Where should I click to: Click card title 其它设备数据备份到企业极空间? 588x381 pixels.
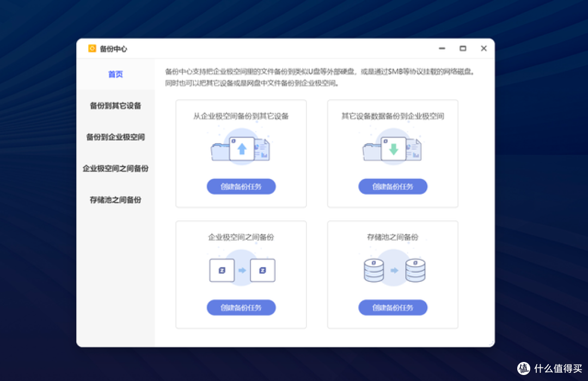(393, 116)
